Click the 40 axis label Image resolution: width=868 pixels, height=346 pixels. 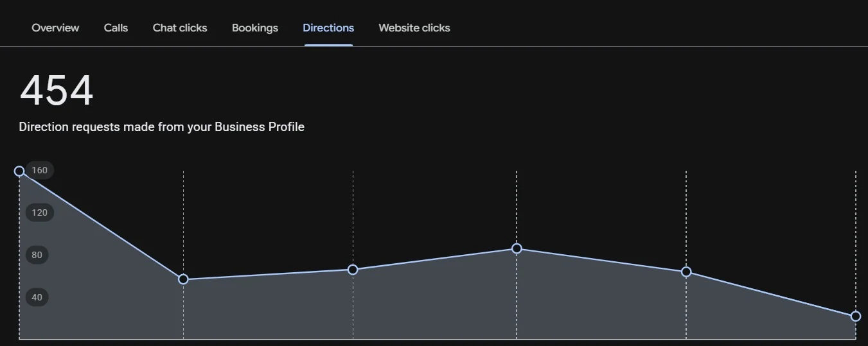pyautogui.click(x=37, y=297)
